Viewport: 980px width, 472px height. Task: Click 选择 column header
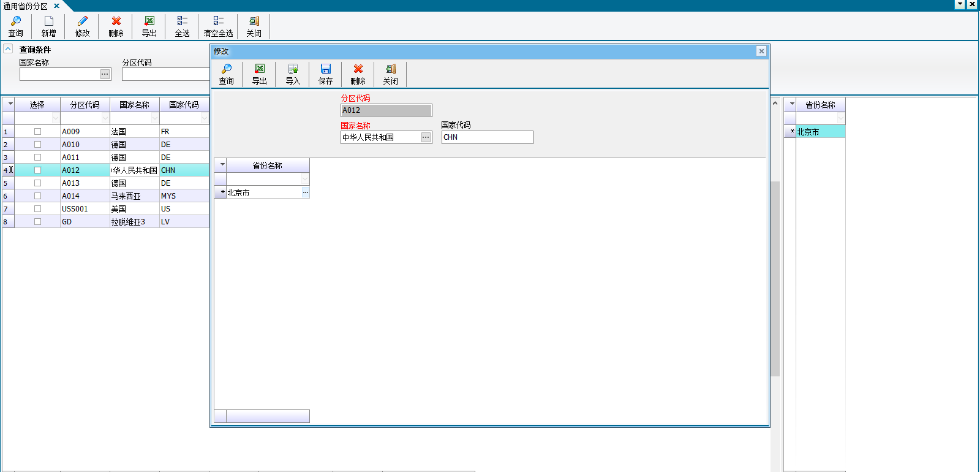click(x=37, y=105)
